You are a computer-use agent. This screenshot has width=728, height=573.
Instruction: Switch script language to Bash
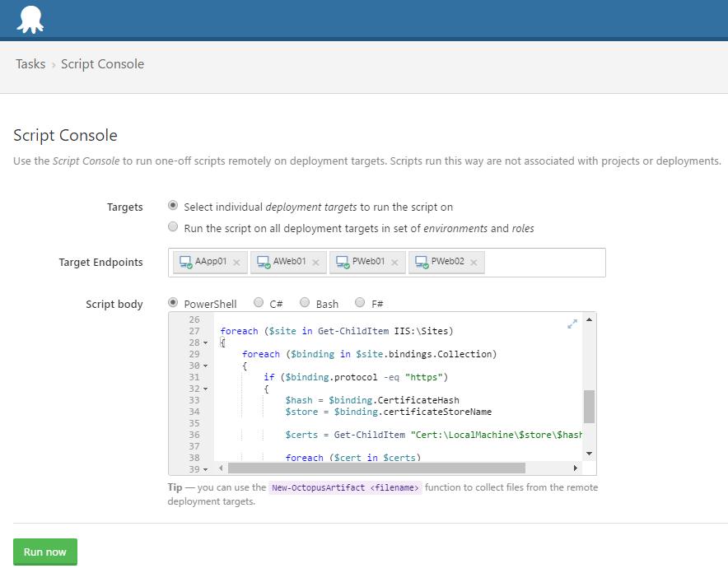pos(305,302)
